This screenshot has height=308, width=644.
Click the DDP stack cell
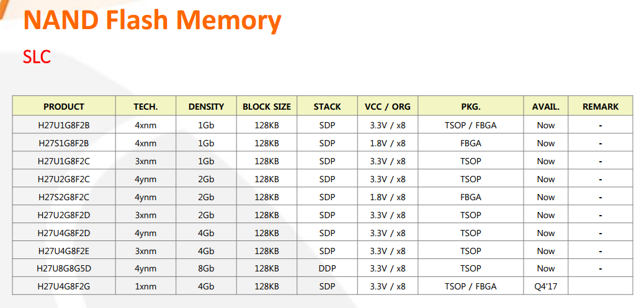(327, 268)
